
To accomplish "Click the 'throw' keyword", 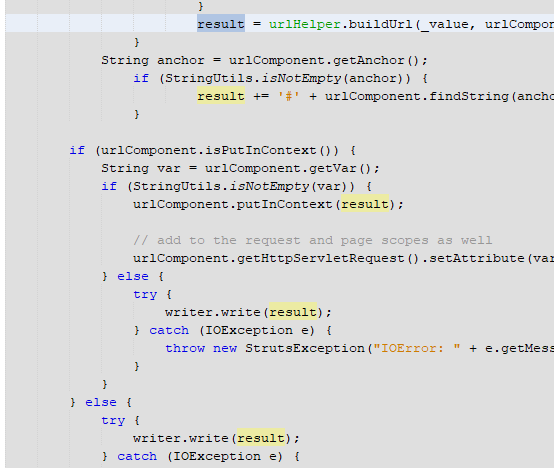I will pos(185,349).
